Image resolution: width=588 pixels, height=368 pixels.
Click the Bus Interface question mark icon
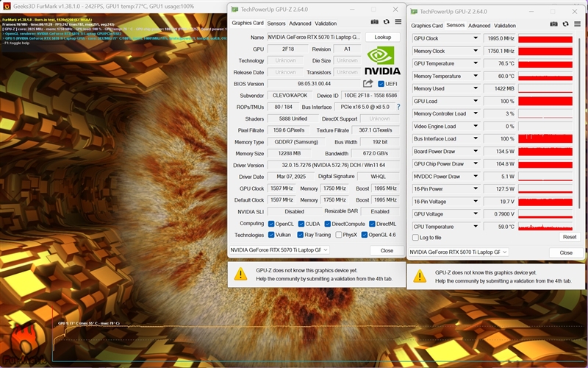click(x=398, y=107)
